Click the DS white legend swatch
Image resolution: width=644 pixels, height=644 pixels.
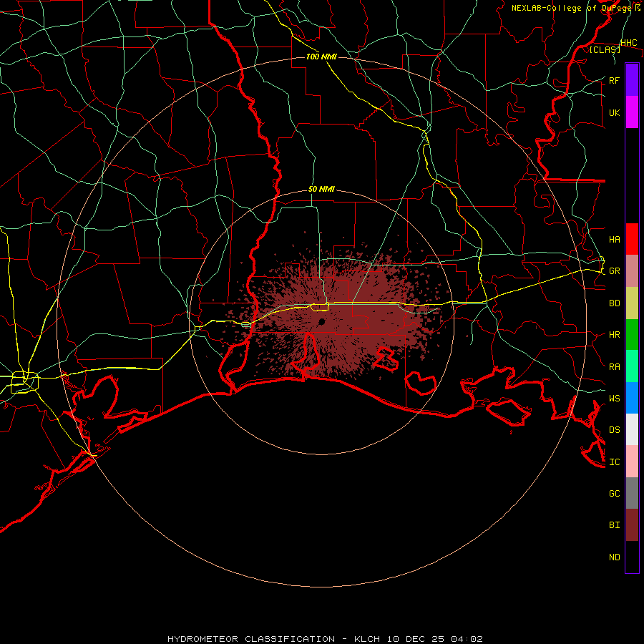632,429
